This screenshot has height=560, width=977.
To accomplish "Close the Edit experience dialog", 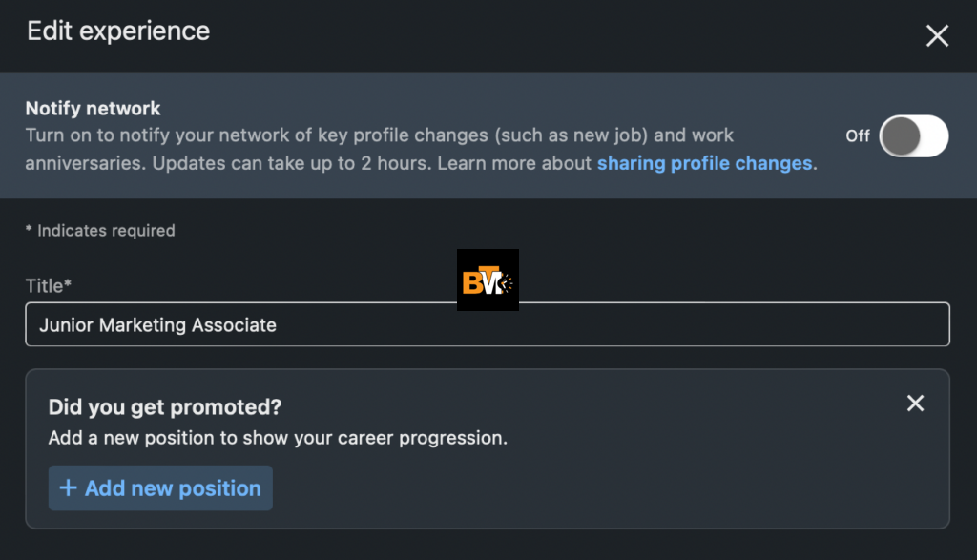I will point(937,36).
